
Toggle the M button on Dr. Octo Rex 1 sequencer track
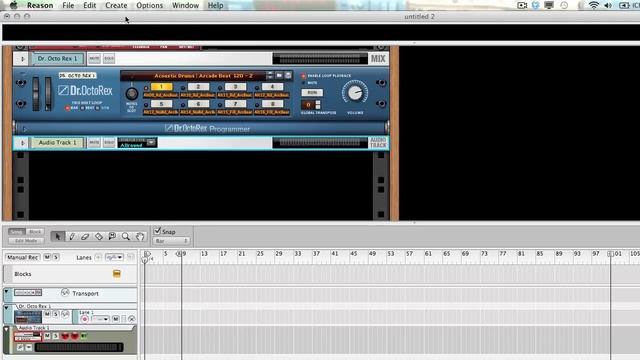[47, 314]
